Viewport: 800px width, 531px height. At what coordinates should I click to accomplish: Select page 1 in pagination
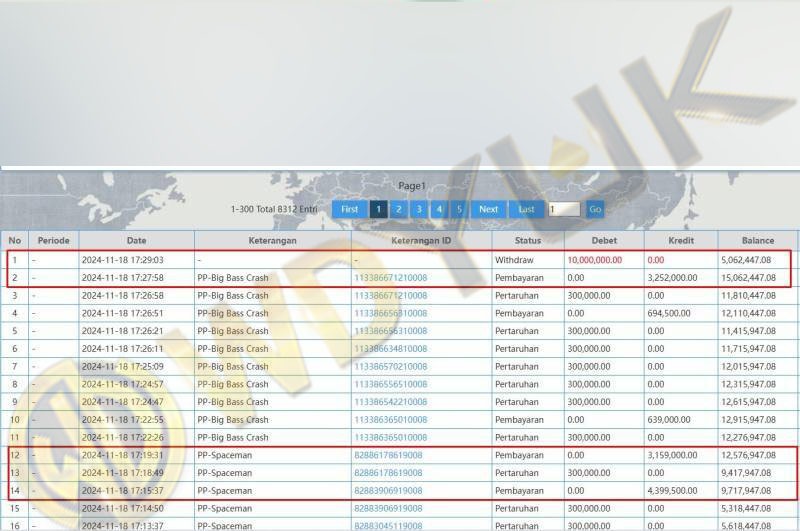379,209
